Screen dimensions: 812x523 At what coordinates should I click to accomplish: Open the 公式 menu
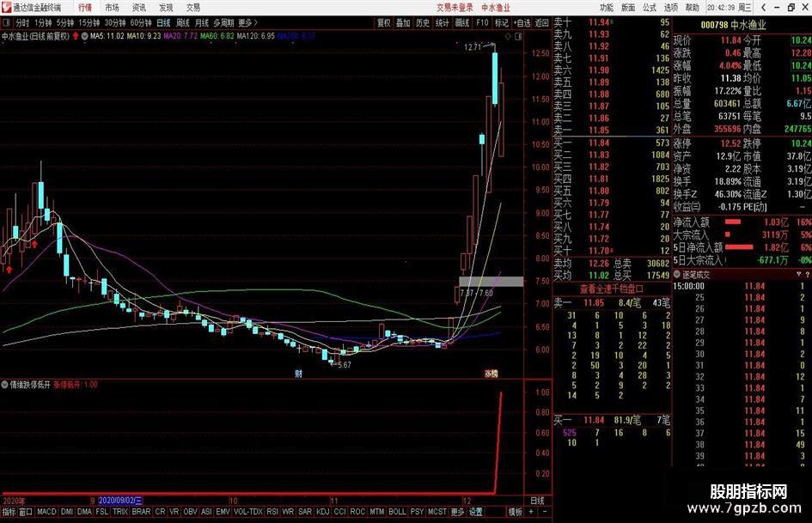click(x=650, y=7)
